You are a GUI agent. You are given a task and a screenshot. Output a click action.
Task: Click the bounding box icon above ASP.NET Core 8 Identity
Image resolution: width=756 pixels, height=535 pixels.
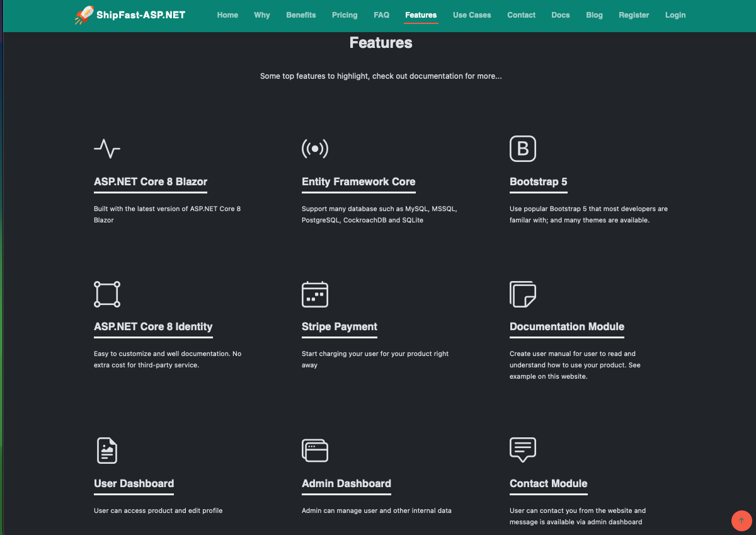coord(107,294)
